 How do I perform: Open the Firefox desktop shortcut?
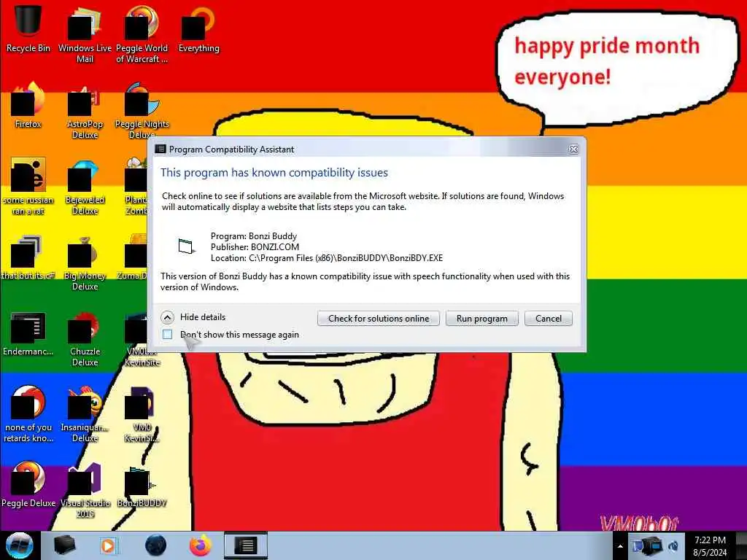point(28,105)
